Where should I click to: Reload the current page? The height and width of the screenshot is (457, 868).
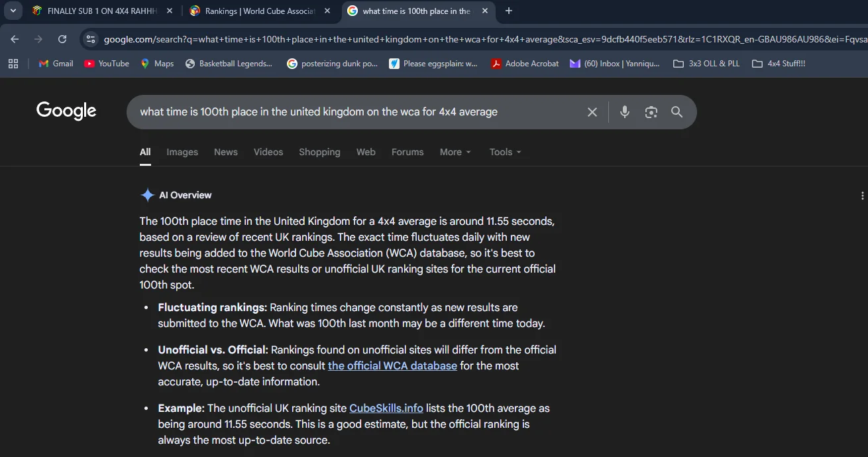click(62, 39)
